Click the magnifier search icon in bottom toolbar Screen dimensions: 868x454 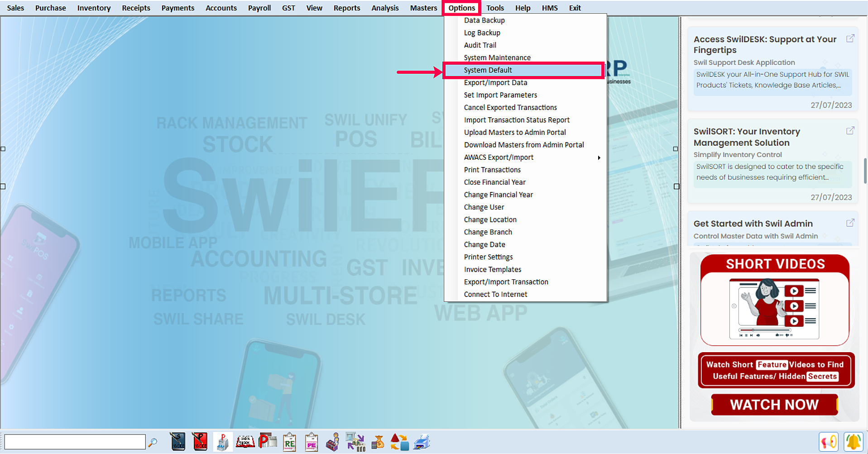tap(153, 442)
